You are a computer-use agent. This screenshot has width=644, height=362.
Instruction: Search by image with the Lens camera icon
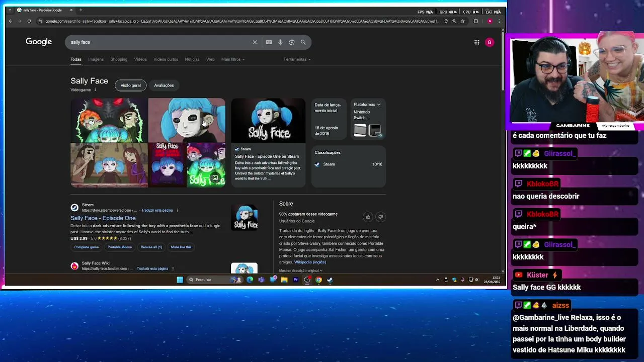[x=292, y=42]
